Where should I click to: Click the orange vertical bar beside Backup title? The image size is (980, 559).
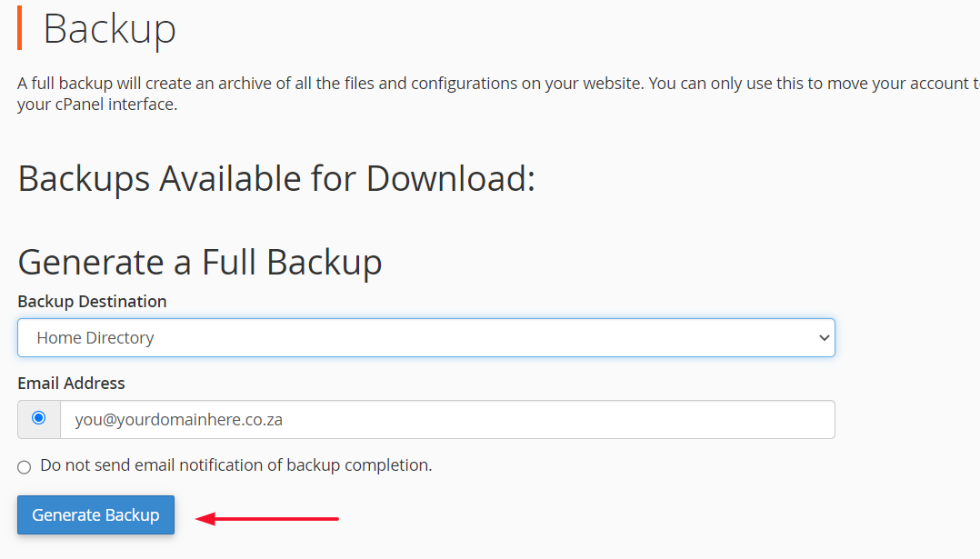(x=19, y=28)
